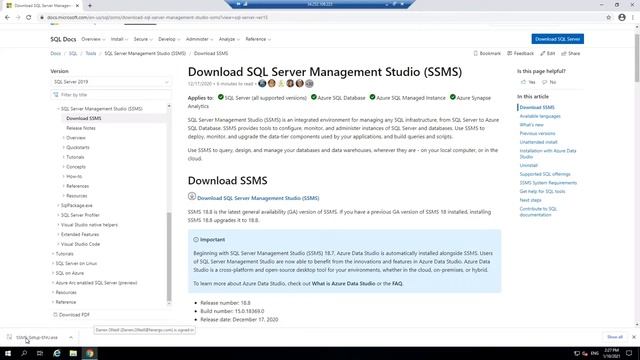Screen dimensions: 640x360
Task: Open the FAQ link in the Important note
Action: click(397, 283)
